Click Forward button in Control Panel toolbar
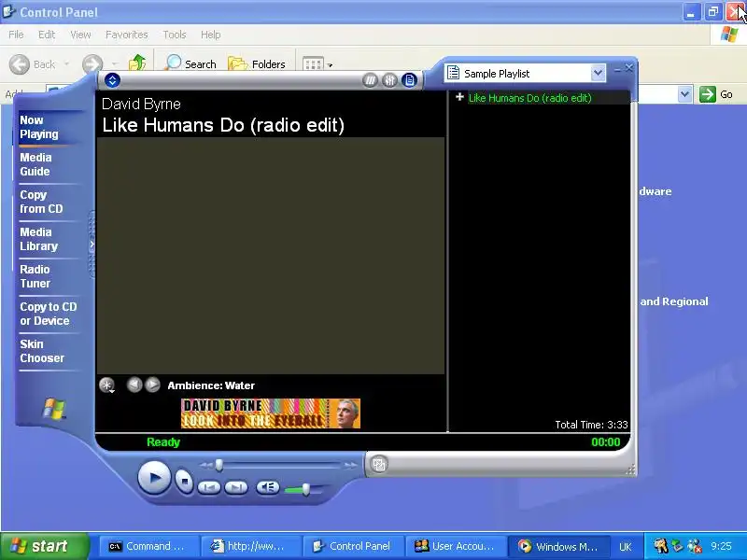Image resolution: width=747 pixels, height=560 pixels. coord(92,63)
